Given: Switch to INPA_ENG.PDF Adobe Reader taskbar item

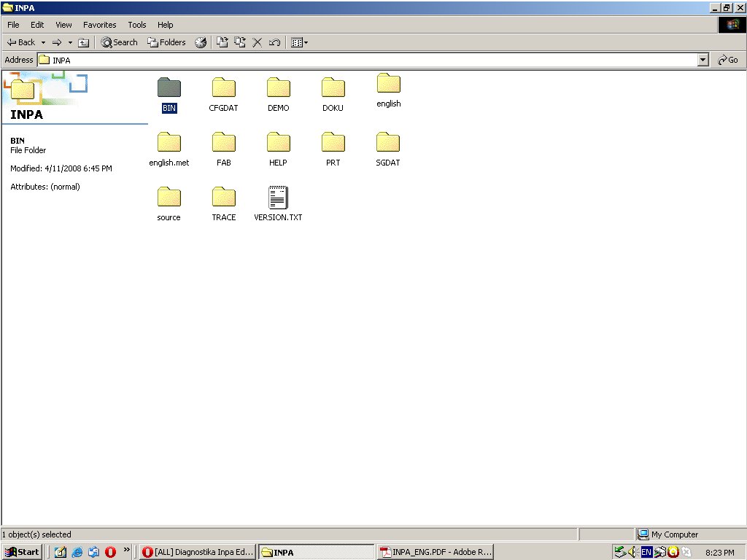Looking at the screenshot, I should [x=436, y=552].
